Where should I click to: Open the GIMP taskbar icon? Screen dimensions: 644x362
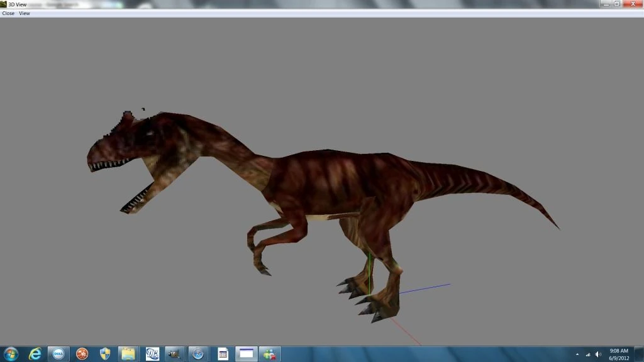[174, 354]
